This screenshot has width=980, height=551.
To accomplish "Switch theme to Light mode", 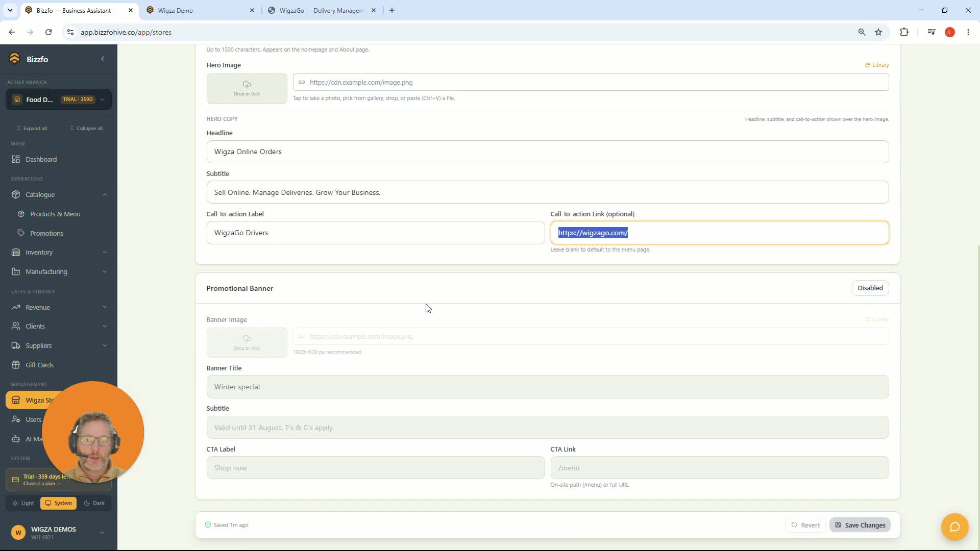I will point(23,503).
